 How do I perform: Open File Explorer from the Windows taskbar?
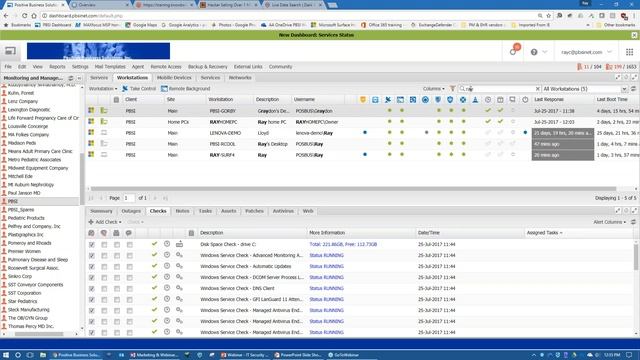pos(43,355)
